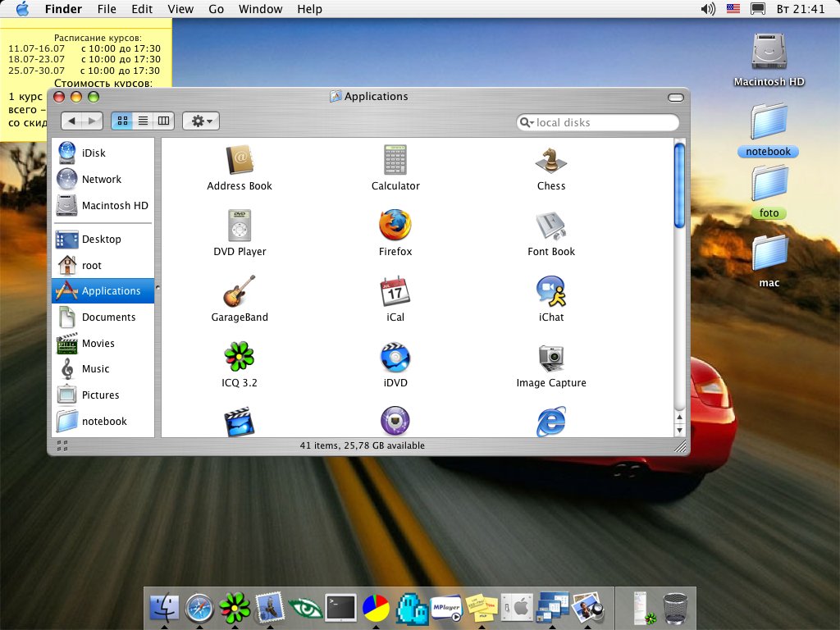
Task: Open Music in the sidebar
Action: click(103, 369)
